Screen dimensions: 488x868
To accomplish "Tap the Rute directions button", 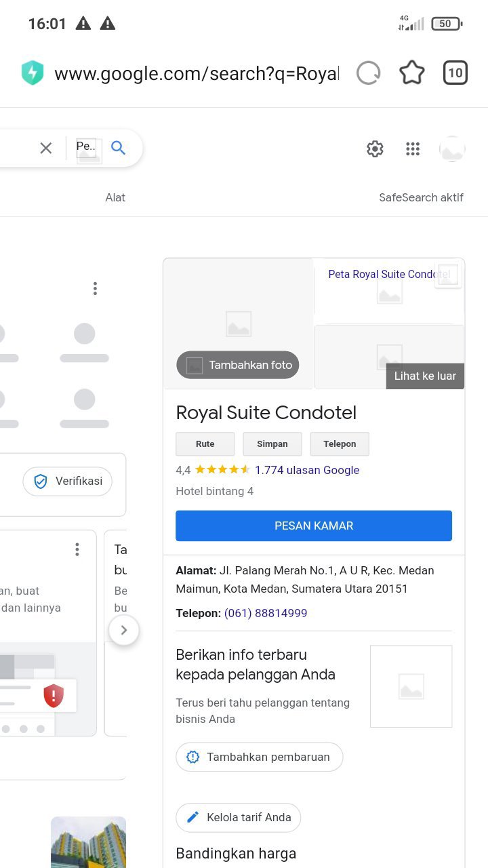I will tap(205, 444).
